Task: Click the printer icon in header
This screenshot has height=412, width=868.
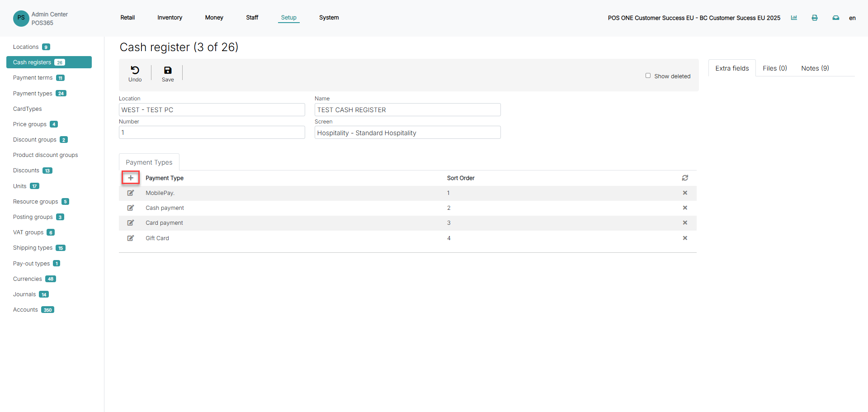Action: [x=815, y=18]
